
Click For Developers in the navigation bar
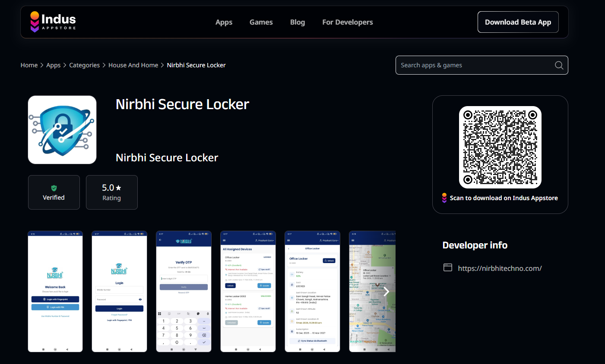coord(348,22)
